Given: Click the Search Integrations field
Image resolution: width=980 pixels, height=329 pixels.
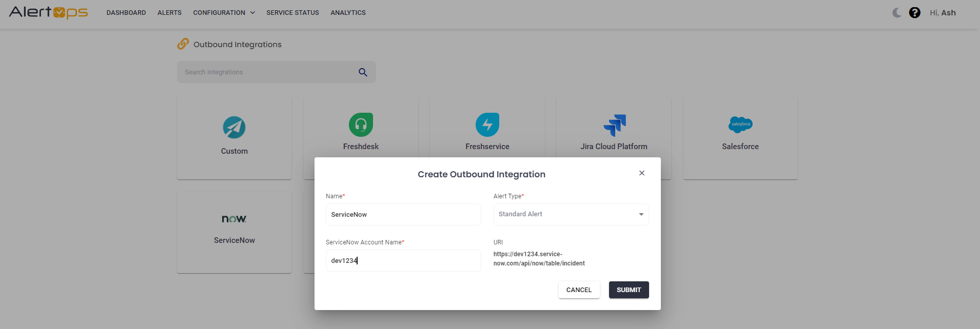Looking at the screenshot, I should click(276, 72).
